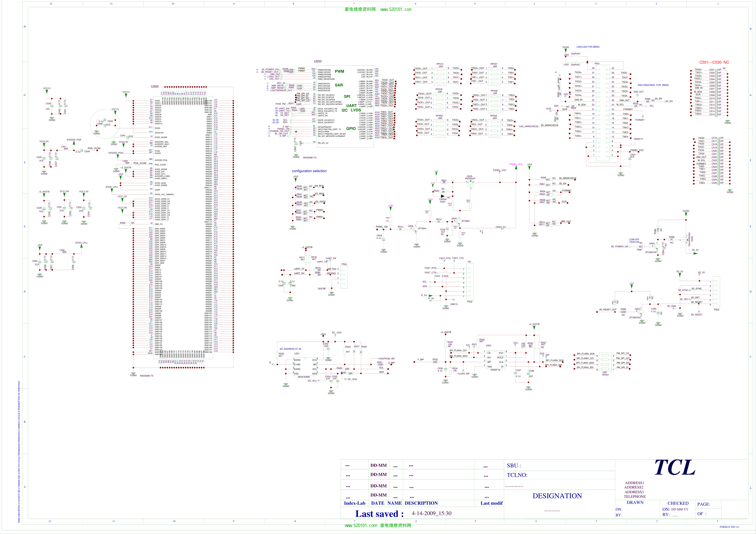
Task: Click the M24C32MN EEPROM chip U501
Action: coord(305,366)
